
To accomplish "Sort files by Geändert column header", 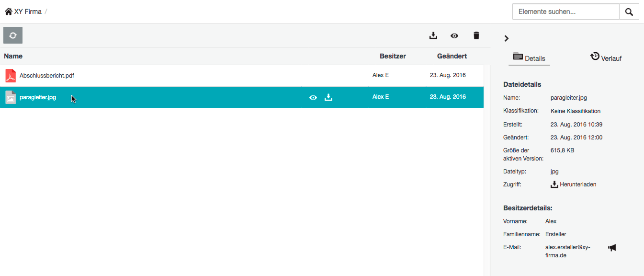I will [x=452, y=56].
